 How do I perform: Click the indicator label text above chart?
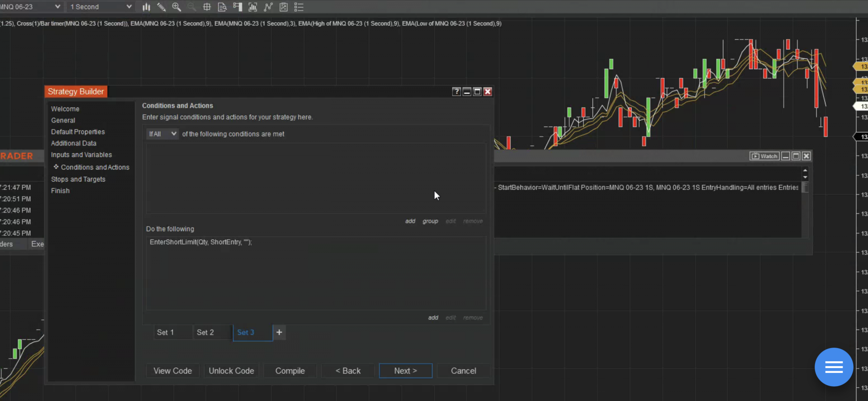(x=251, y=24)
